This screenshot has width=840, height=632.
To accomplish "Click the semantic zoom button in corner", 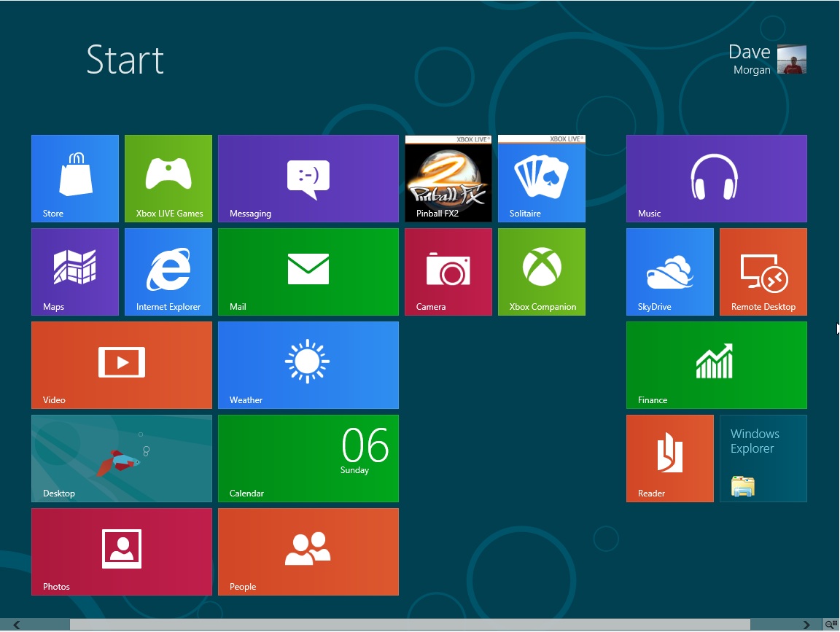I will (x=831, y=625).
